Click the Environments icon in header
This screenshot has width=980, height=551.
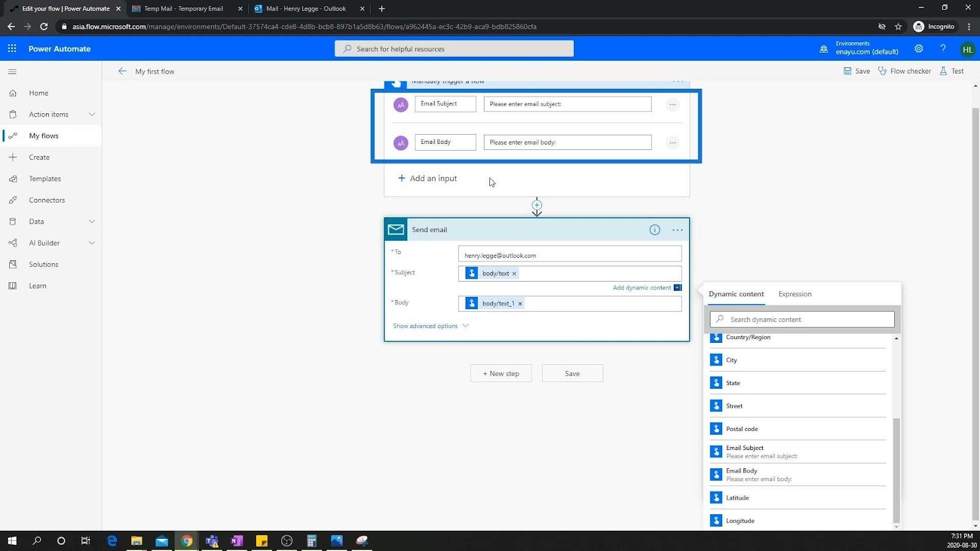824,49
